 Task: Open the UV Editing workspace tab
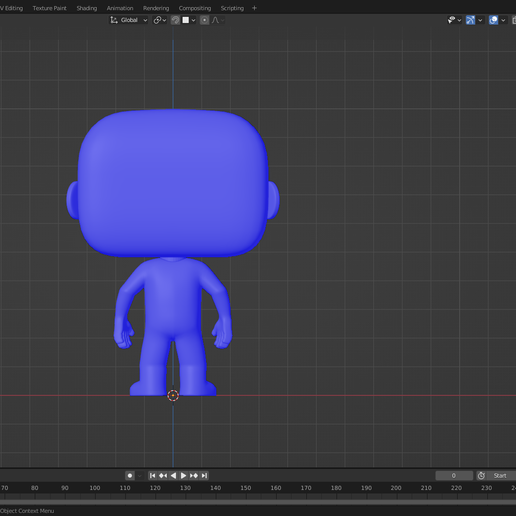coord(12,8)
